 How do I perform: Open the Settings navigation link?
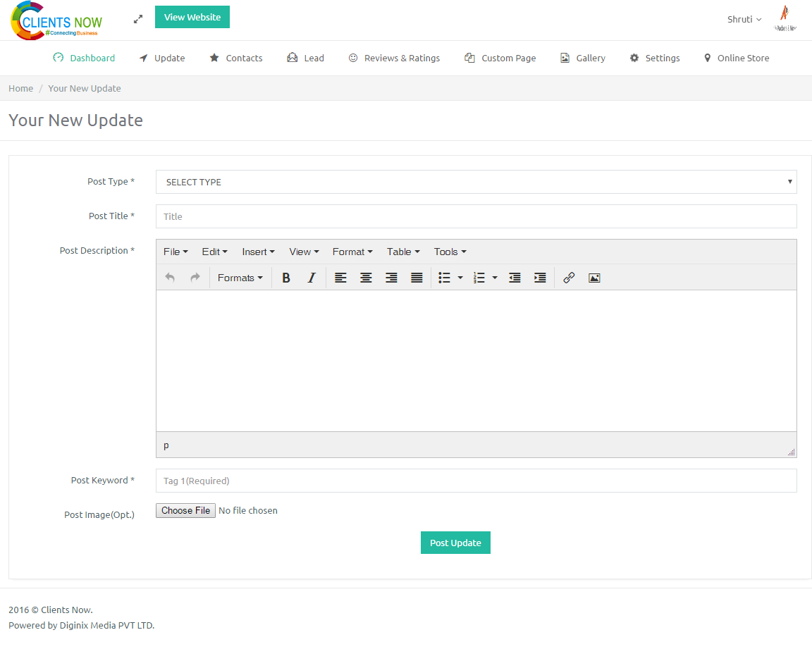pyautogui.click(x=655, y=58)
